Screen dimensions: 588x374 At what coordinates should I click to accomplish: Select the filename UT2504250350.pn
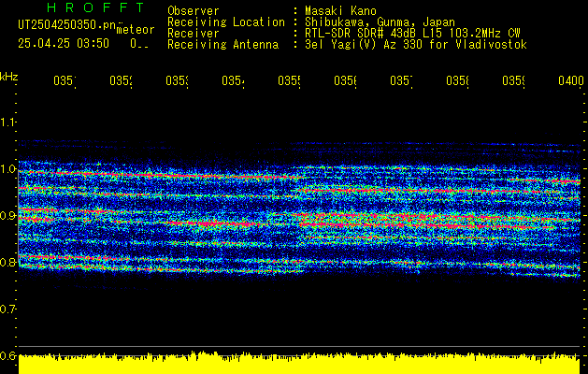coord(66,25)
